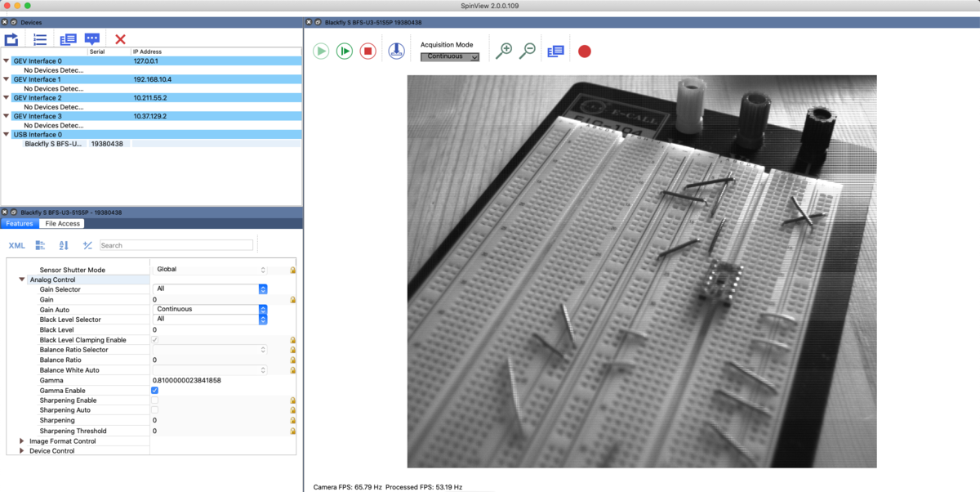980x492 pixels.
Task: Click IP address 192.168.10.4
Action: [153, 79]
